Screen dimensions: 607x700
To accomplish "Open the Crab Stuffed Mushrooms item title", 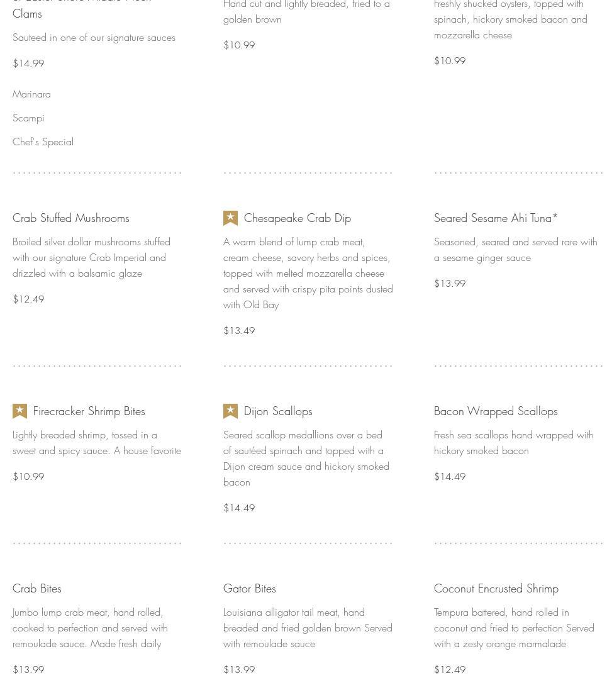I will coord(70,218).
